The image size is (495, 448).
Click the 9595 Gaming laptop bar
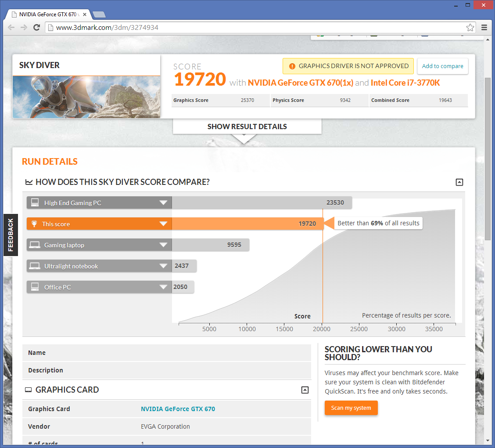pos(211,245)
